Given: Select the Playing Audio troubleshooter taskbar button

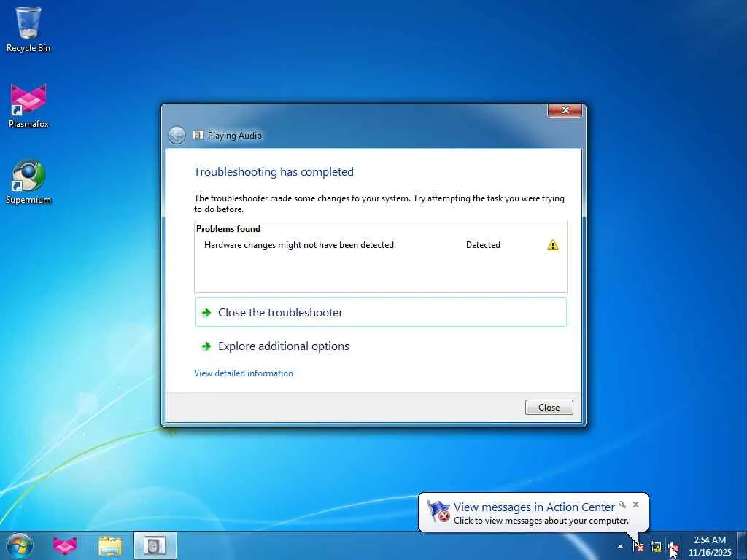Looking at the screenshot, I should [x=155, y=545].
